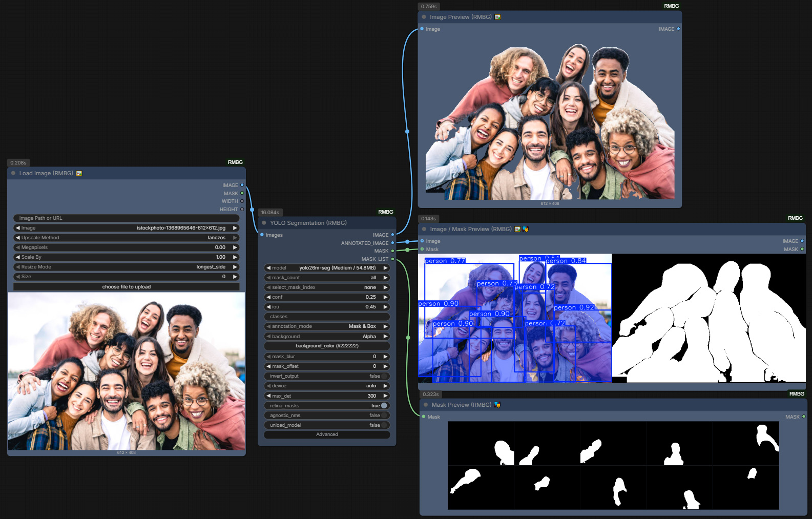Click RMBG badge above YOLO Segmentation node
Viewport: 812px width, 519px height.
click(386, 212)
